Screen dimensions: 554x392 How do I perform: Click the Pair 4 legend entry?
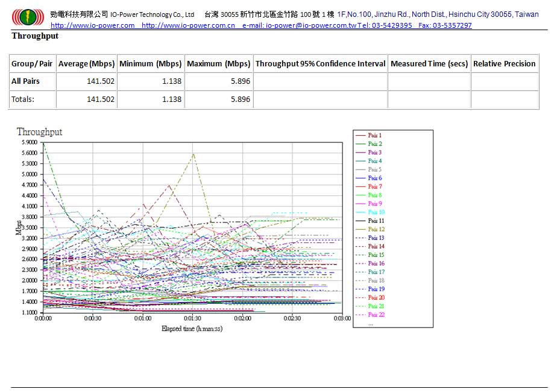(x=369, y=161)
